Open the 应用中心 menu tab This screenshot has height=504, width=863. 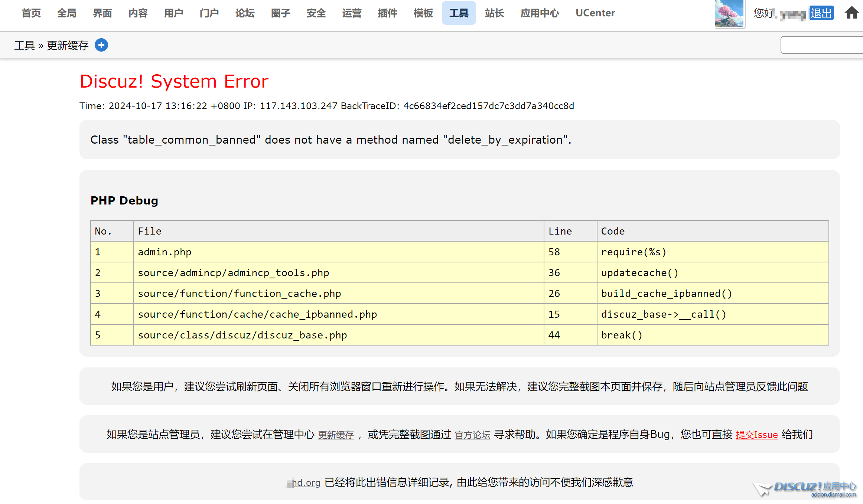(x=540, y=13)
